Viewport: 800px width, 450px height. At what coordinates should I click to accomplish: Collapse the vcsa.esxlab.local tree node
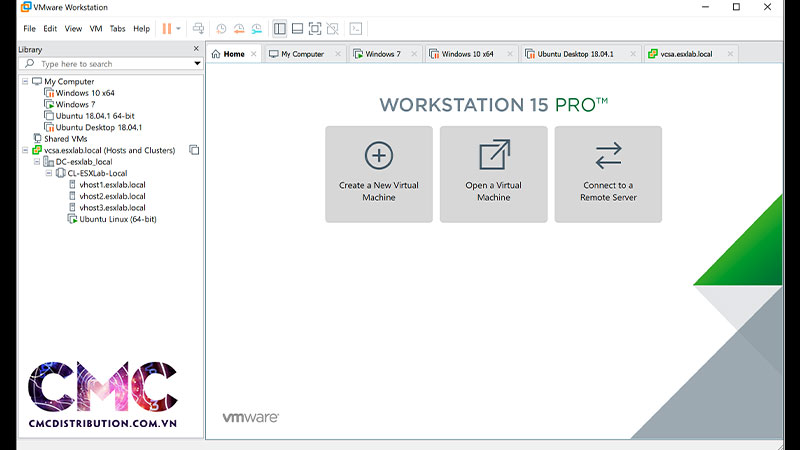(25, 150)
